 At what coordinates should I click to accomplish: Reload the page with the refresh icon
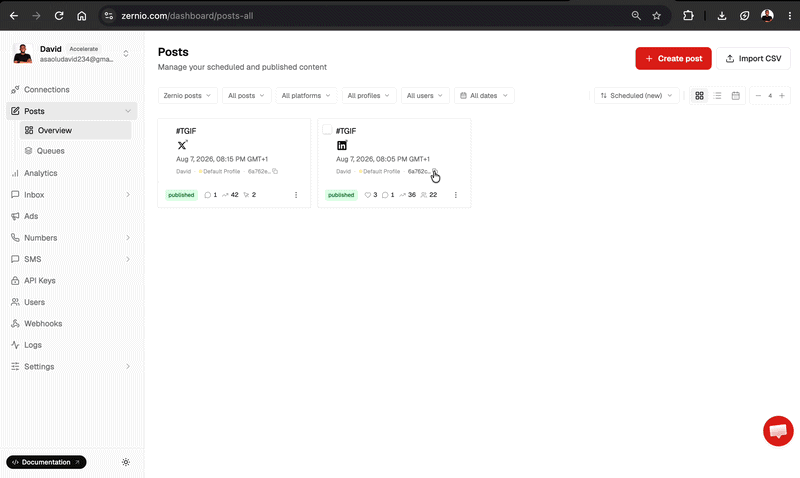59,16
